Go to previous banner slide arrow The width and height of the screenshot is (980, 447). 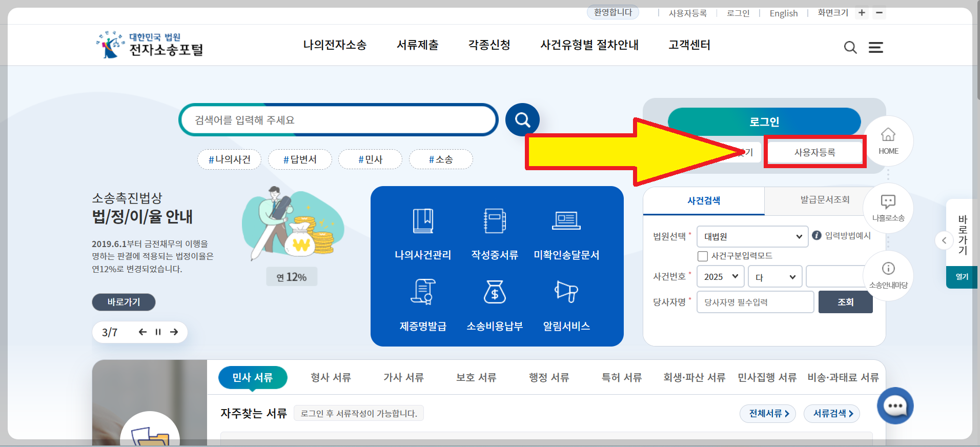pos(142,332)
